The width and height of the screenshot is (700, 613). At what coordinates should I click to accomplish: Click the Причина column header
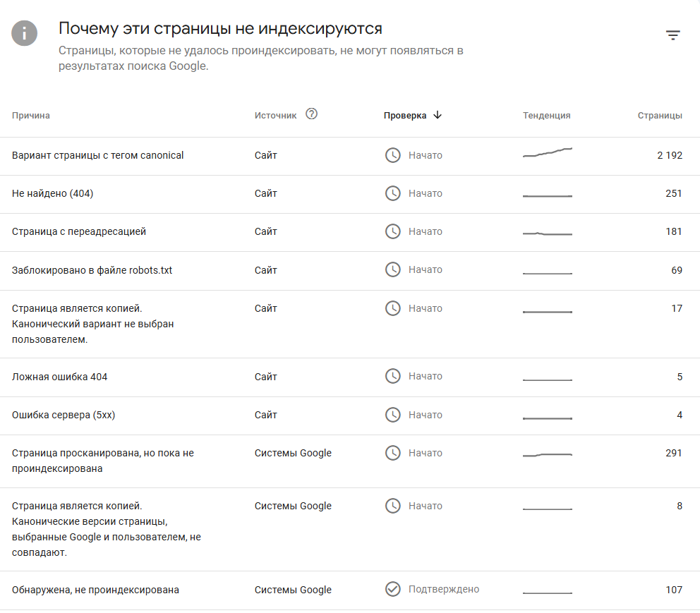tap(31, 116)
